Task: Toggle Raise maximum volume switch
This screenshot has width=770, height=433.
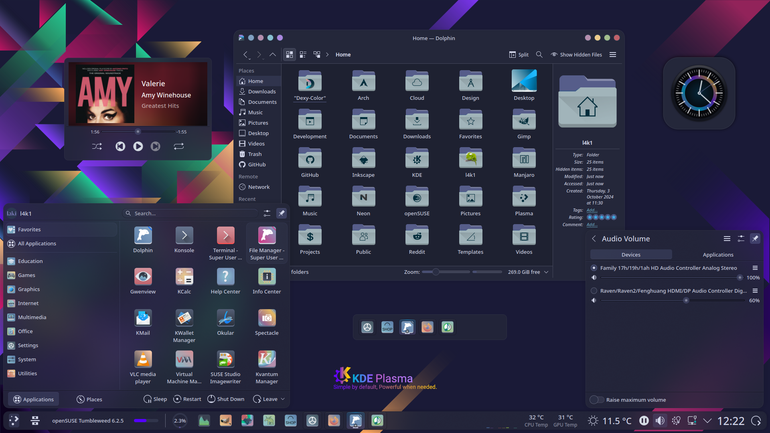Action: pos(597,400)
